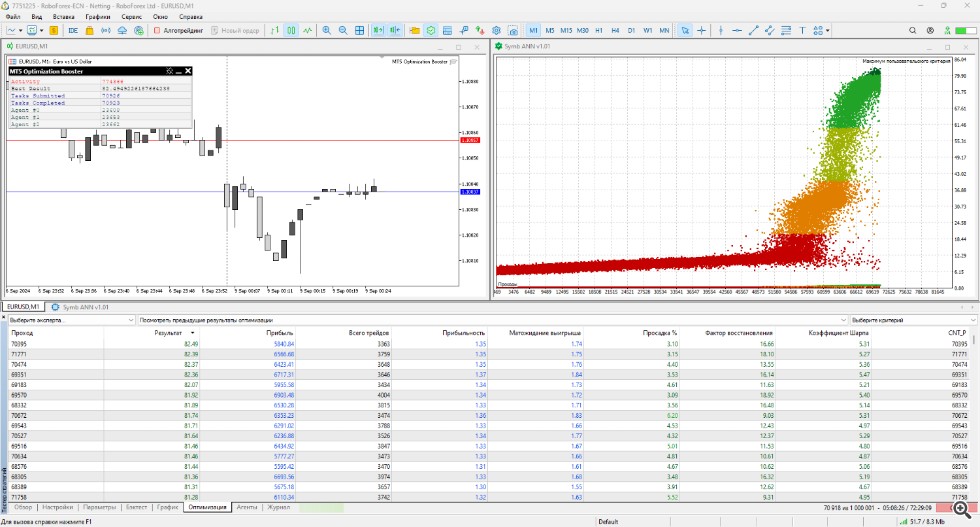980x527 pixels.
Task: Click the zoom out magnifier icon
Action: 343,30
